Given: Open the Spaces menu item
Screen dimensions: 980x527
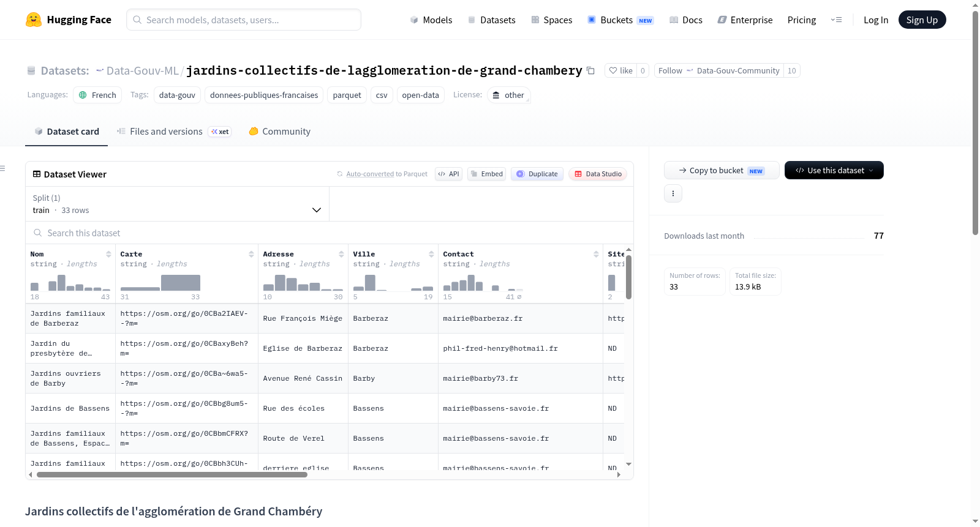Looking at the screenshot, I should coord(551,20).
